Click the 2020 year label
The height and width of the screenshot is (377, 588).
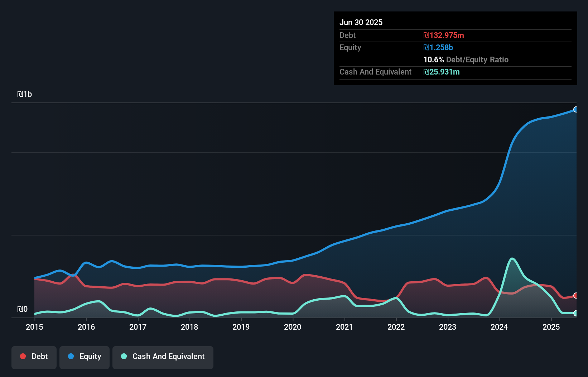pyautogui.click(x=293, y=327)
